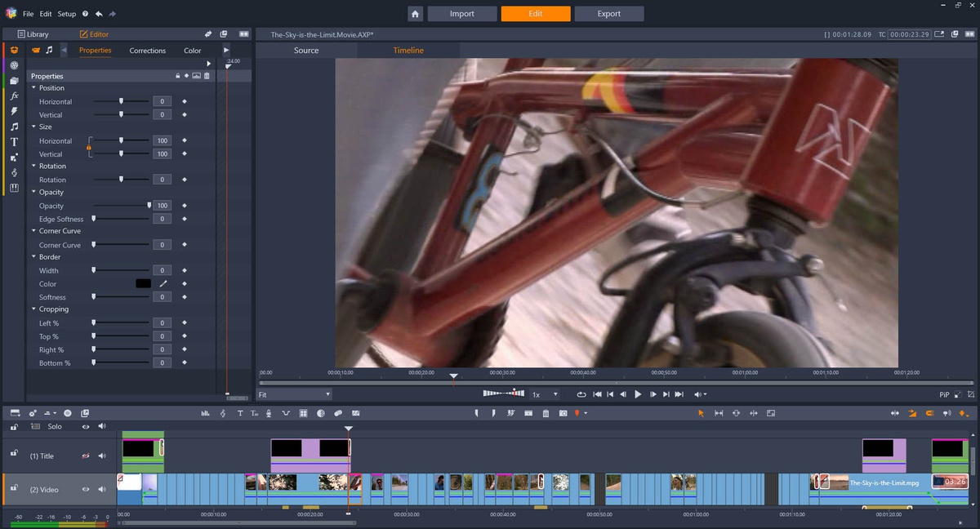This screenshot has width=980, height=529.
Task: Delete selected clip with the trash icon
Action: click(x=546, y=414)
